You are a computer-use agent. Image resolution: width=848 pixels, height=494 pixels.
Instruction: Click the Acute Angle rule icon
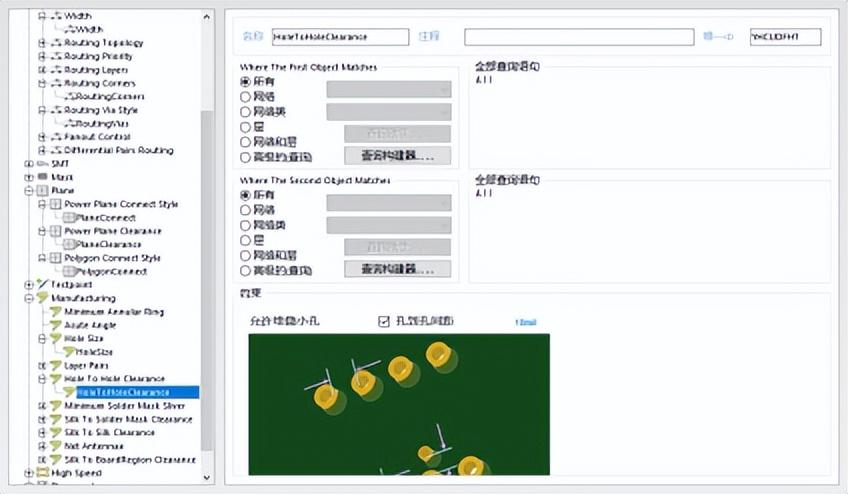point(56,325)
